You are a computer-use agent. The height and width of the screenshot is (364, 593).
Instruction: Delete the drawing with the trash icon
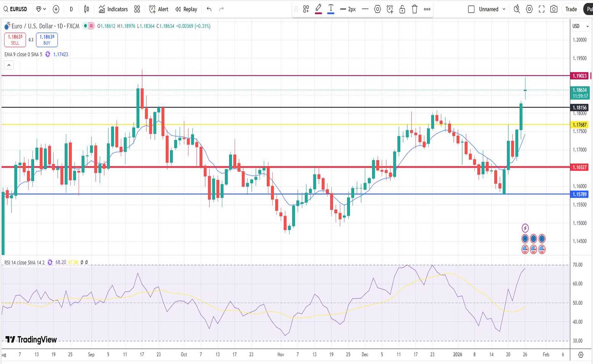pyautogui.click(x=415, y=9)
